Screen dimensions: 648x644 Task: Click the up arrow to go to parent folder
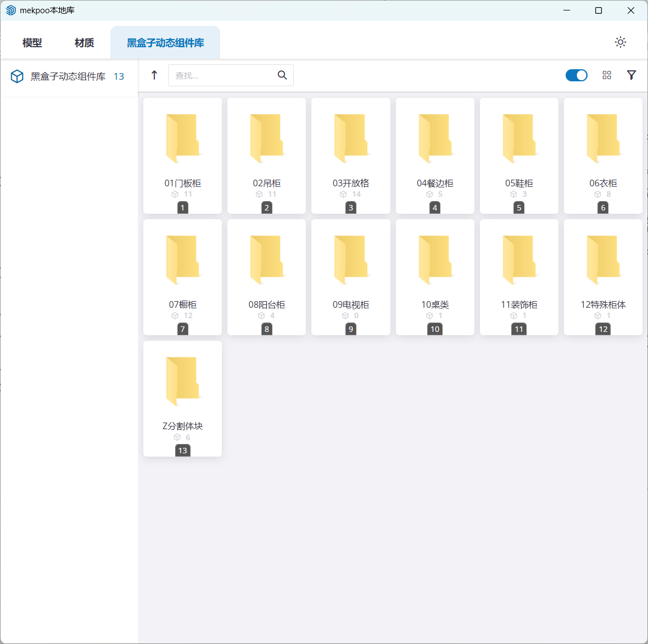coord(154,75)
